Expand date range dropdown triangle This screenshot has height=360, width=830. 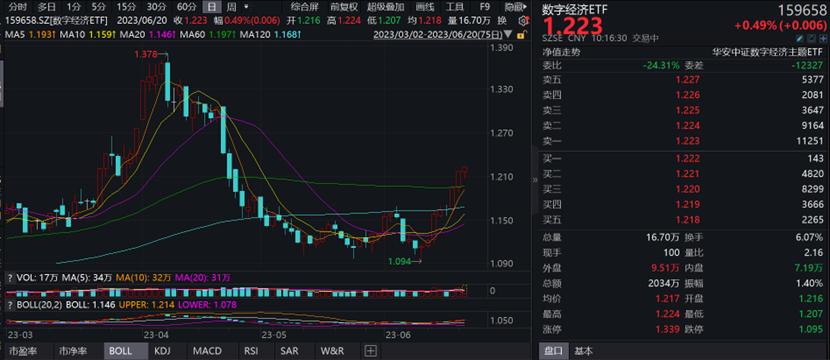509,34
